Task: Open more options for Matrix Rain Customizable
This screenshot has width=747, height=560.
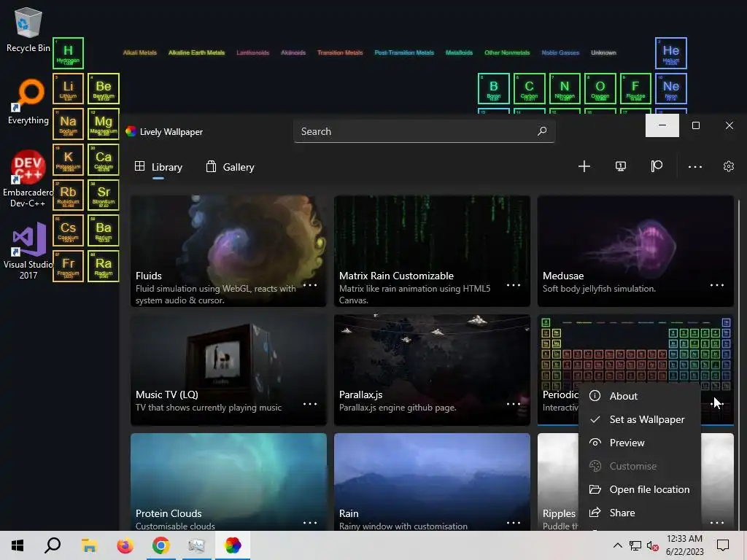Action: click(514, 285)
